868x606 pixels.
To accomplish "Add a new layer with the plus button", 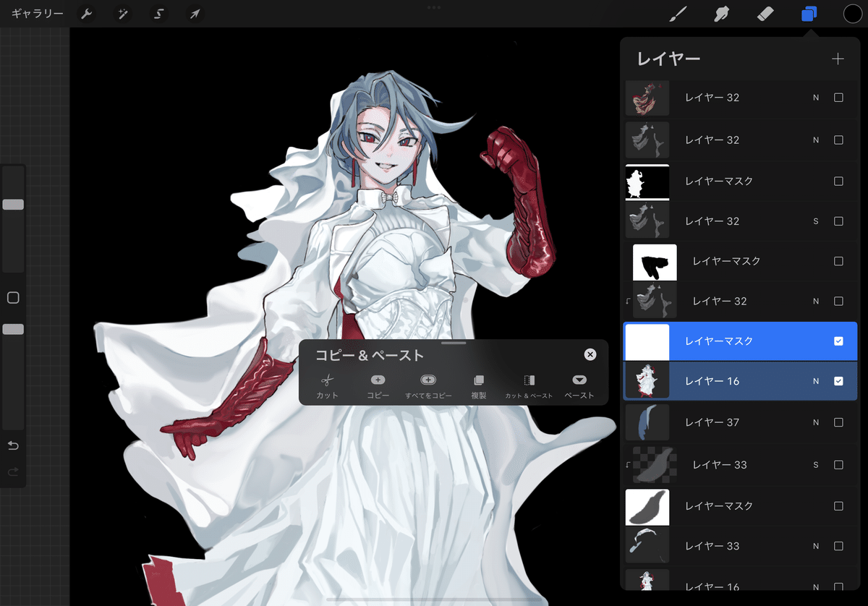I will pyautogui.click(x=838, y=59).
